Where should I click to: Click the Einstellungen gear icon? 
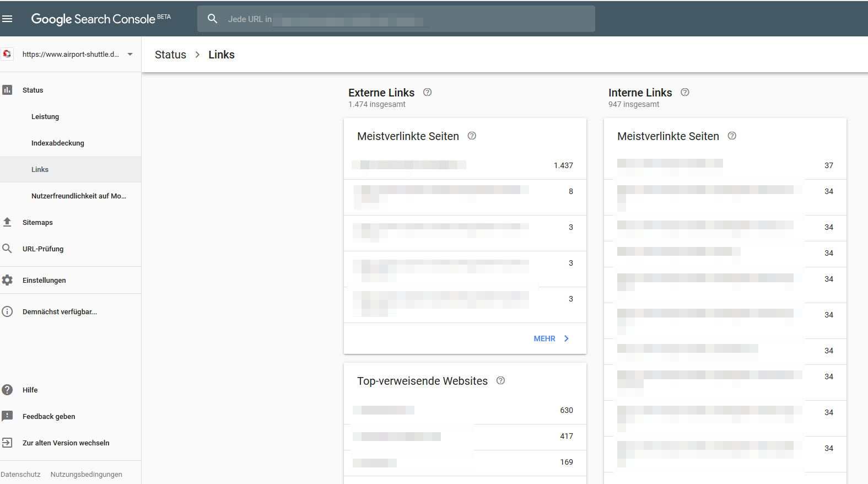coord(7,280)
